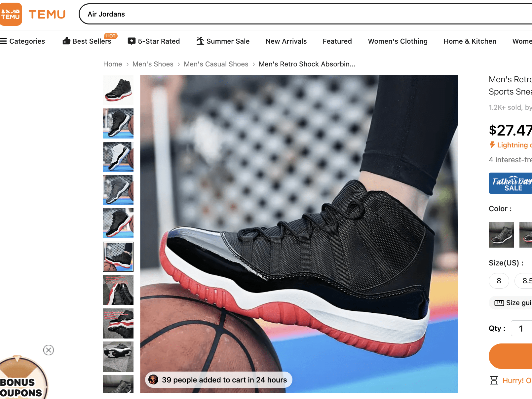Open the Qty quantity selector

pos(521,328)
